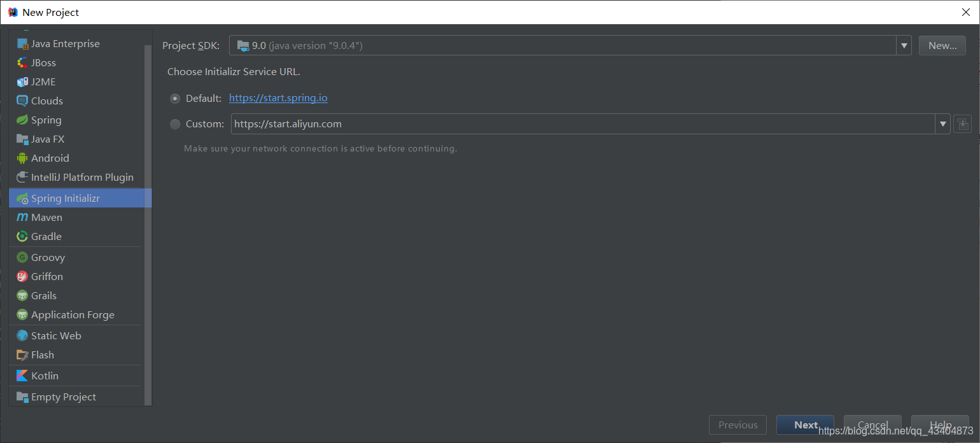Open the https://start.spring.io link
The width and height of the screenshot is (980, 443).
[x=278, y=99]
